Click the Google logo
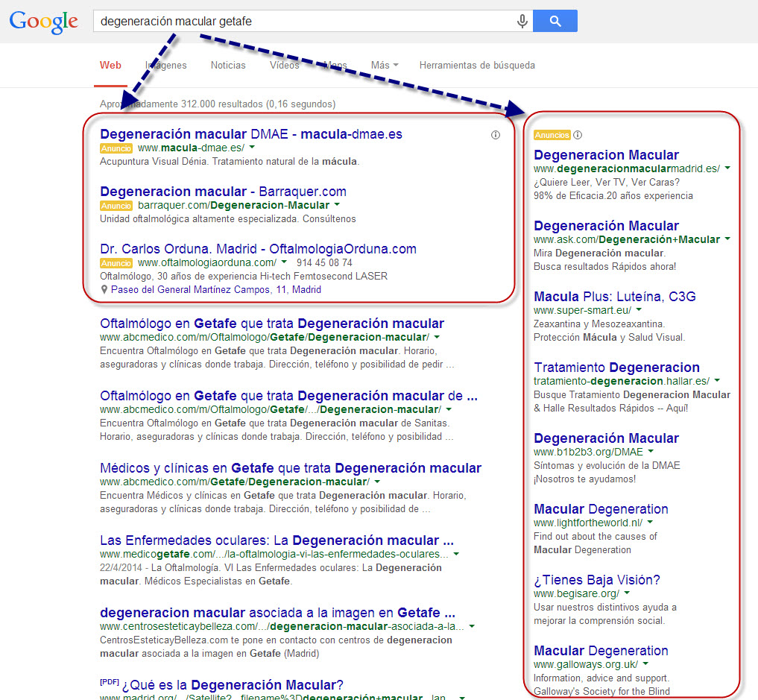The image size is (758, 700). coord(44,21)
